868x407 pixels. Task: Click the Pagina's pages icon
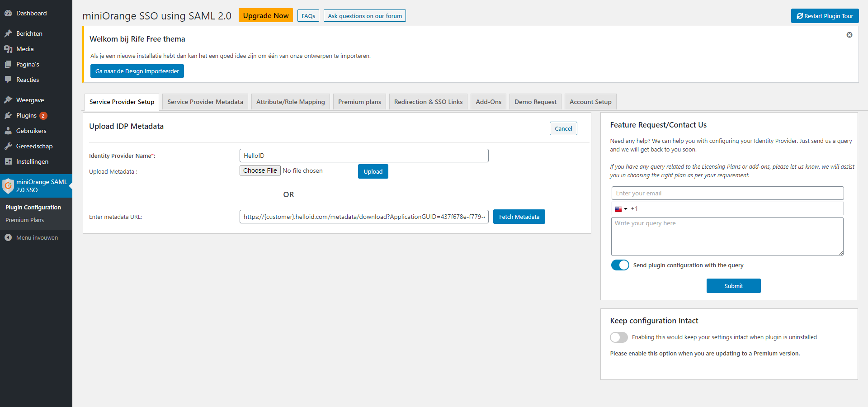8,64
